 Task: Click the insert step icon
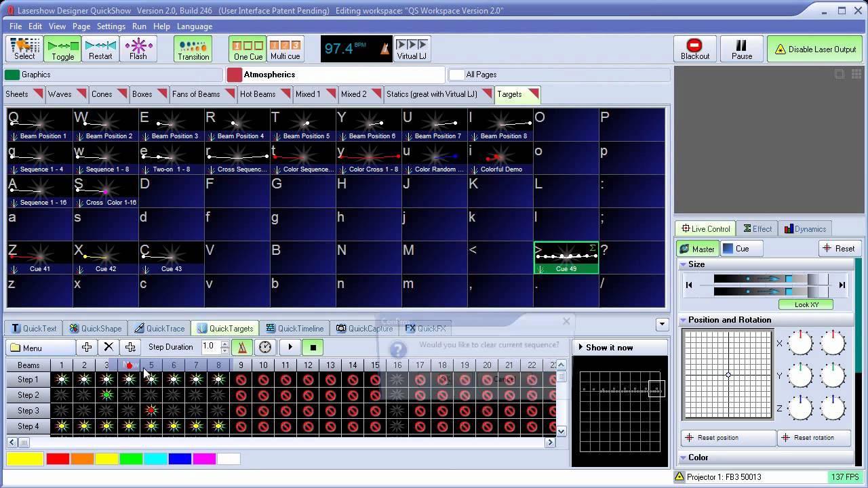click(x=130, y=347)
